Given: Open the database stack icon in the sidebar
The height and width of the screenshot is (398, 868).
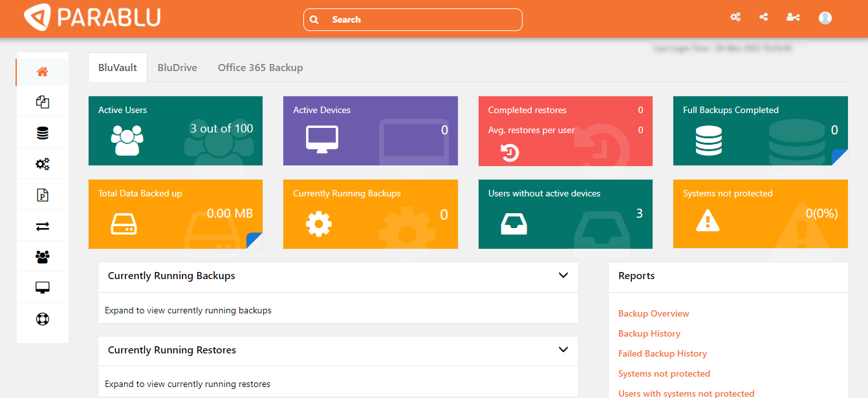Looking at the screenshot, I should click(43, 134).
